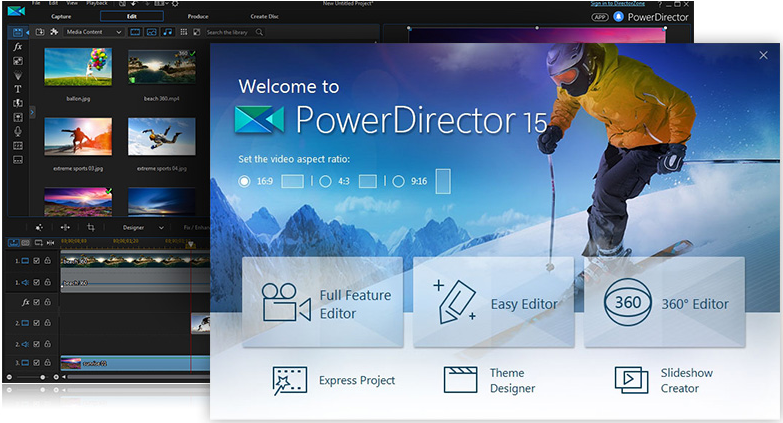Switch to the Produce tab
Image resolution: width=783 pixels, height=423 pixels.
coord(198,16)
